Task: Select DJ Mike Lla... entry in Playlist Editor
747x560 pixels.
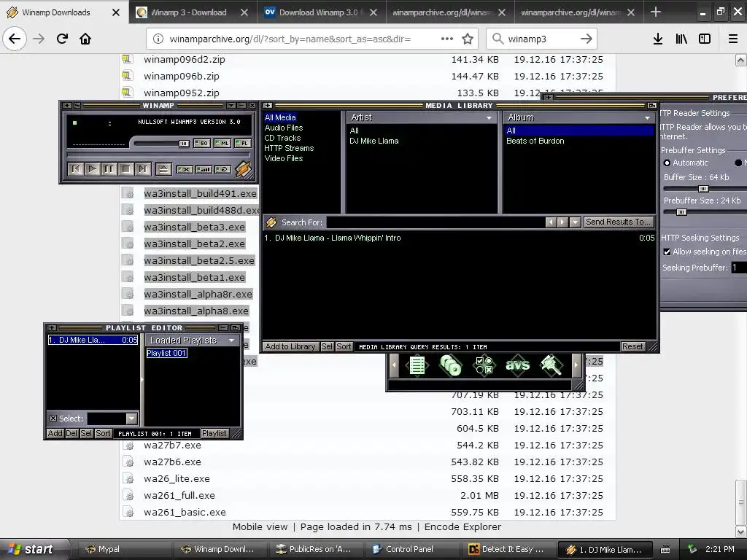Action: pyautogui.click(x=93, y=340)
